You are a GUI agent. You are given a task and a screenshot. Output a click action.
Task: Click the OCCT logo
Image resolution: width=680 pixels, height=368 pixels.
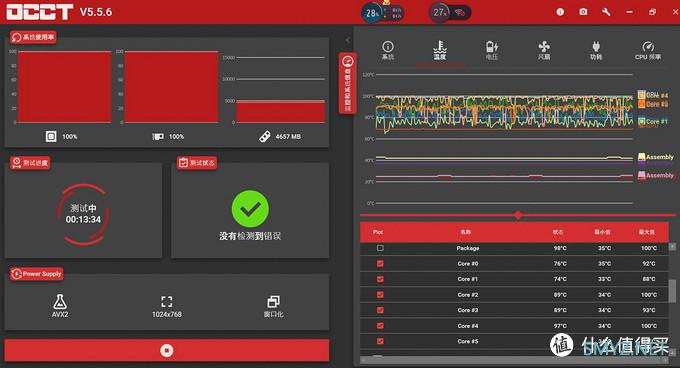pyautogui.click(x=39, y=12)
